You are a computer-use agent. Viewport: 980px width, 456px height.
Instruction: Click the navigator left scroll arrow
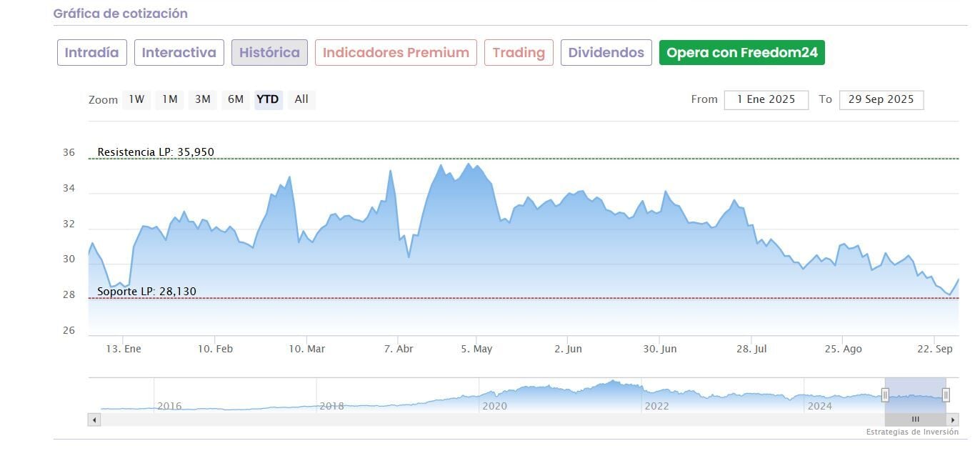(94, 420)
